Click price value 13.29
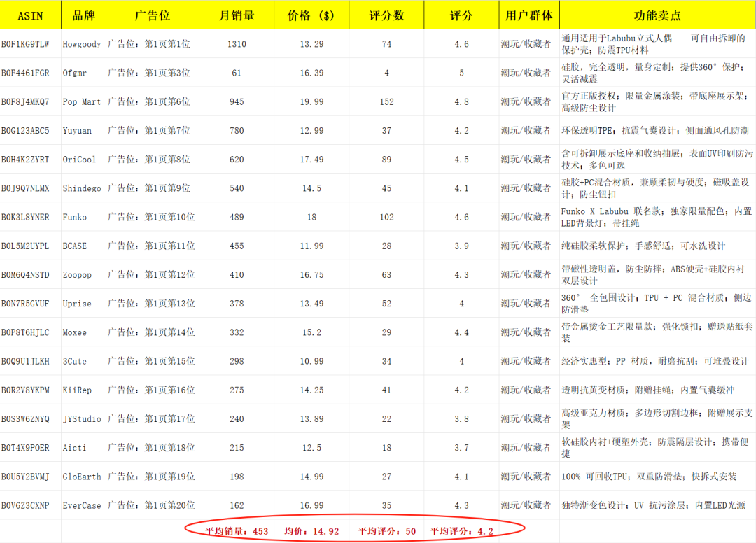The image size is (756, 543). coord(312,44)
